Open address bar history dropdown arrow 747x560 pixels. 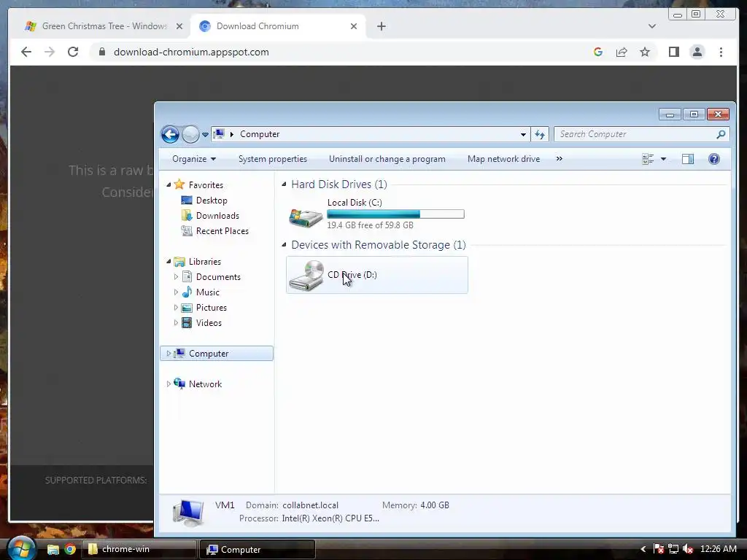[x=523, y=134]
